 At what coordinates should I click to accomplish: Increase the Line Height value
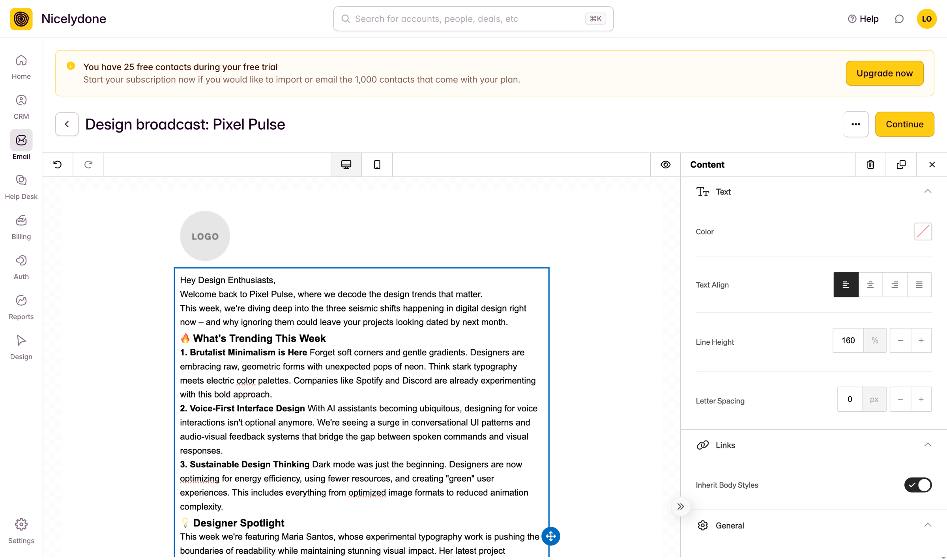(x=921, y=340)
